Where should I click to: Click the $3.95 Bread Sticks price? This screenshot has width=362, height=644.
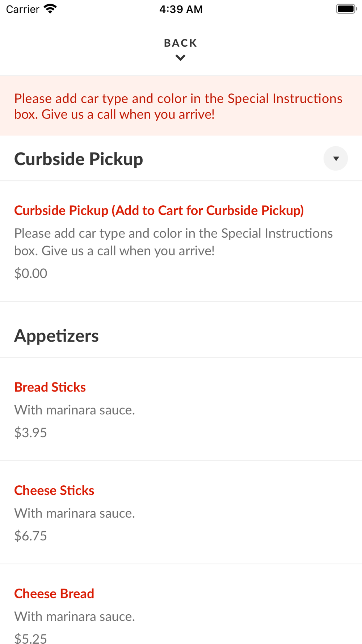pyautogui.click(x=31, y=432)
